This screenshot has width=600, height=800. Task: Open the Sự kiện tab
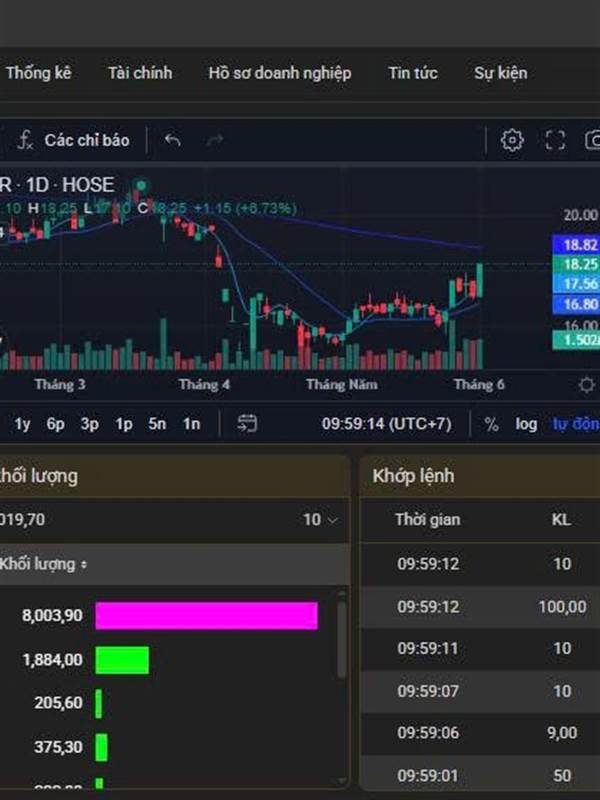click(501, 73)
